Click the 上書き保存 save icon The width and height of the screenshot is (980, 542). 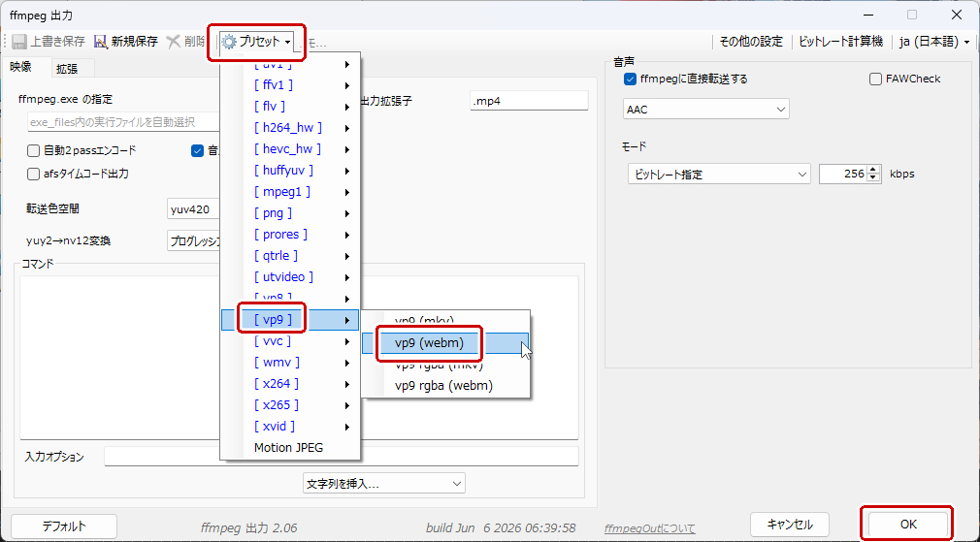(18, 42)
